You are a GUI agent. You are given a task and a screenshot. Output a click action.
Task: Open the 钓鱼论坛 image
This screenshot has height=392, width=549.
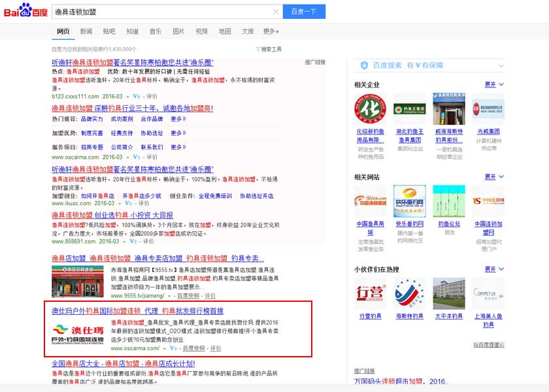[449, 201]
